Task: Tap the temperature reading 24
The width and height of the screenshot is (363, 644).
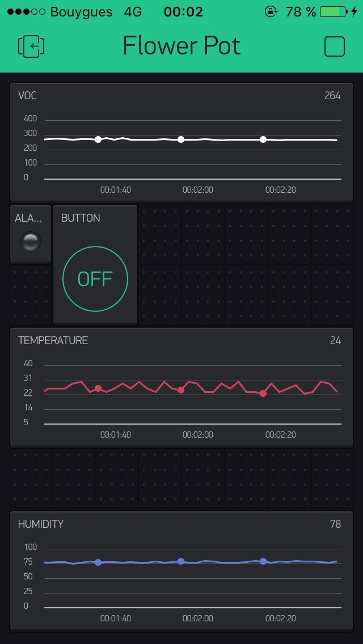Action: click(335, 341)
